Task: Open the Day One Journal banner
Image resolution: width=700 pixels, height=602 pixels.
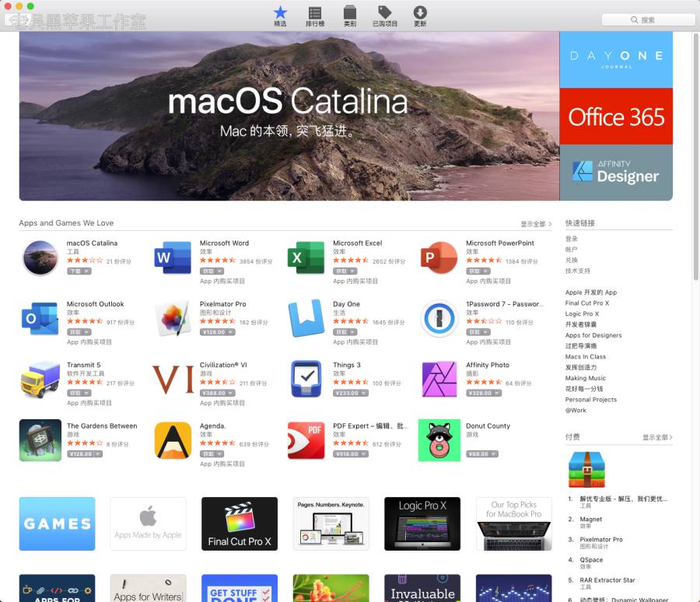Action: point(616,59)
